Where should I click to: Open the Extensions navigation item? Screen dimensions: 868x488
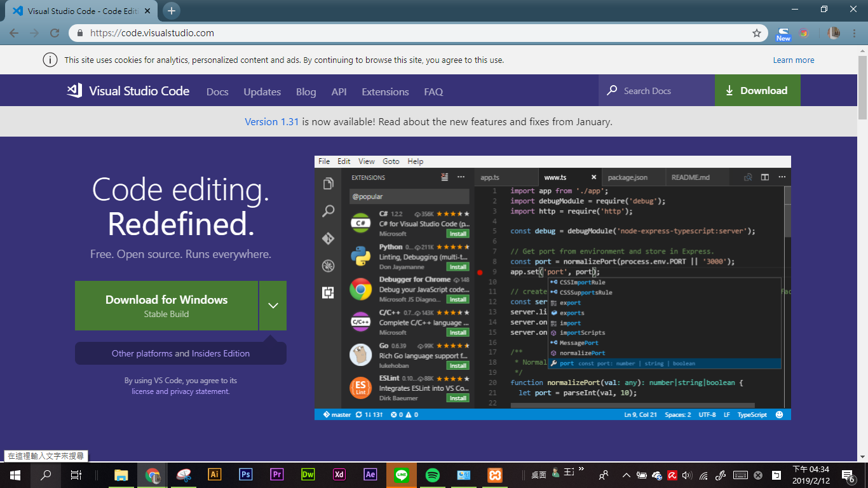click(x=385, y=91)
